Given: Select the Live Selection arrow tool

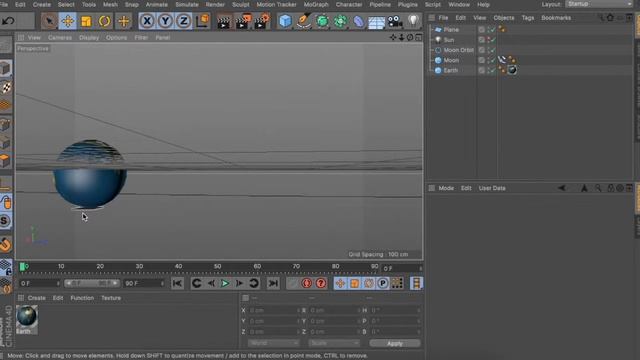Looking at the screenshot, I should (49, 21).
